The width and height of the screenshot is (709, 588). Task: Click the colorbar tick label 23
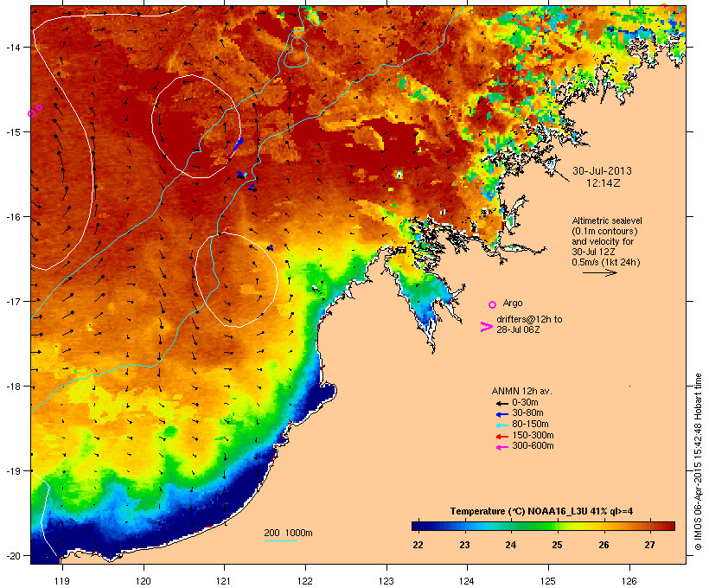point(464,545)
